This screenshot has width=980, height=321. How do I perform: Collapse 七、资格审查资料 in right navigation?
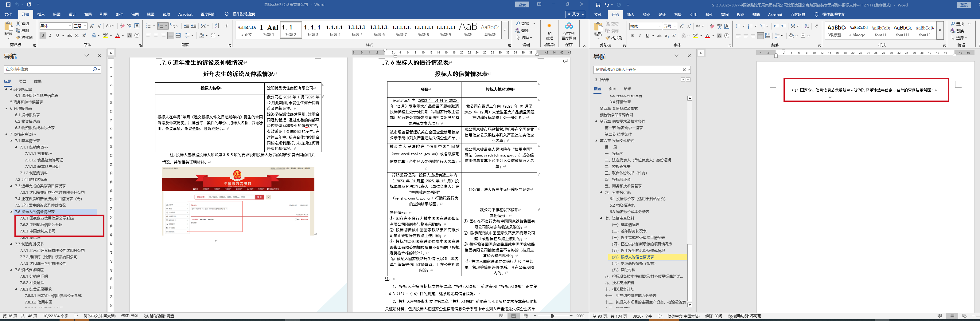point(601,218)
